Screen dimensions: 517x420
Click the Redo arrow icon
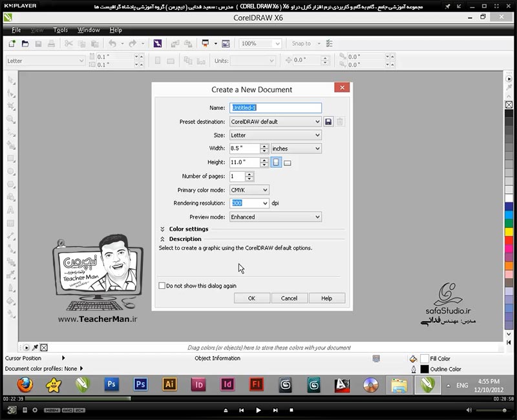tap(132, 43)
